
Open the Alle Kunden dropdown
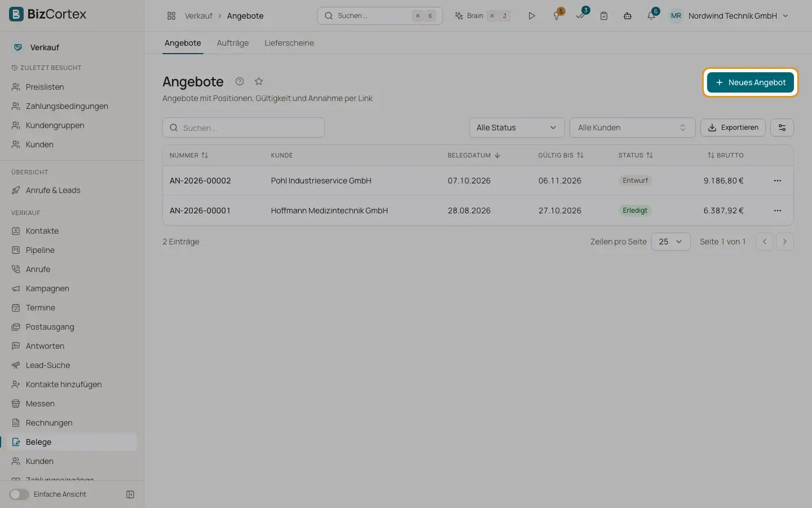[632, 128]
